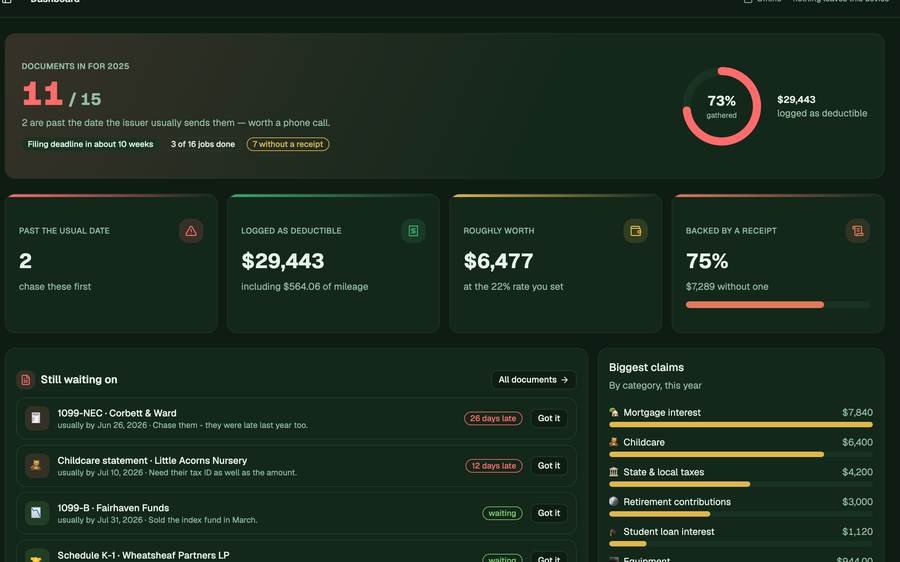Click the waiting badge for 1099-B Fairhaven Funds
The image size is (900, 562).
point(502,513)
